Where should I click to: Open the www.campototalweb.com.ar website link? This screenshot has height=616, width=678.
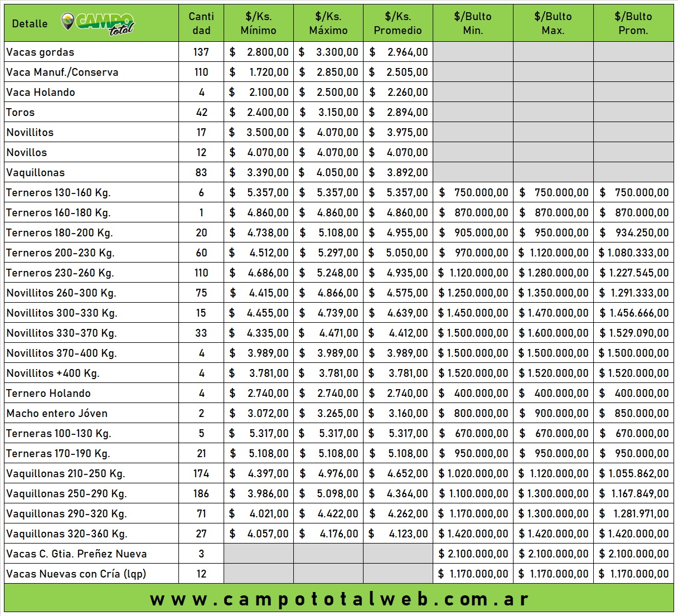339,599
